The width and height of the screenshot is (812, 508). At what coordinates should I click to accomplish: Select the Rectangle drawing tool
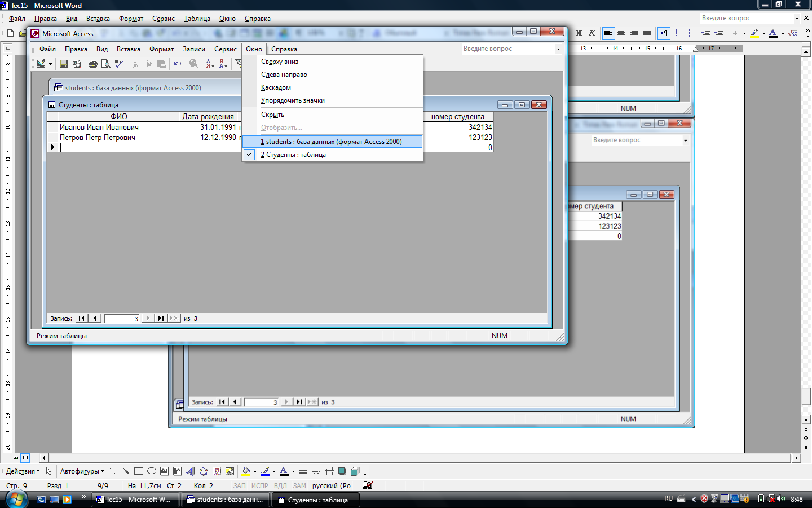click(x=139, y=471)
